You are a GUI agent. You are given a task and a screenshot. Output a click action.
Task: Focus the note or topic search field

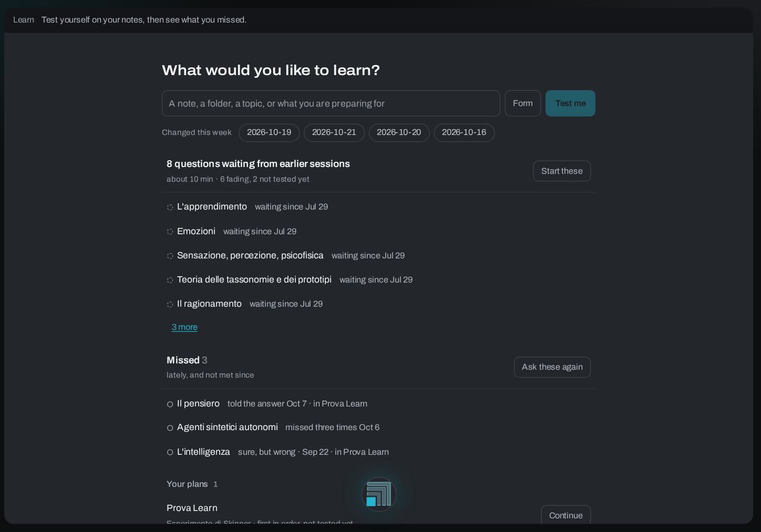pos(331,103)
